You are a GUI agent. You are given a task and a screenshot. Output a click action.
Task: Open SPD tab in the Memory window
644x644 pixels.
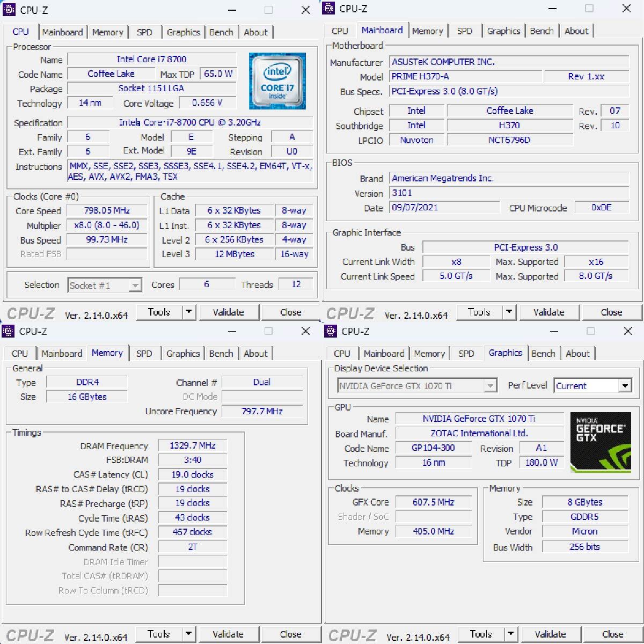coord(144,354)
